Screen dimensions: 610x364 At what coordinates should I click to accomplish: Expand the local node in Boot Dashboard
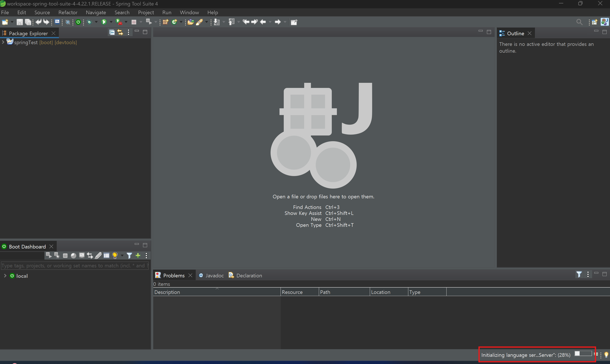5,276
